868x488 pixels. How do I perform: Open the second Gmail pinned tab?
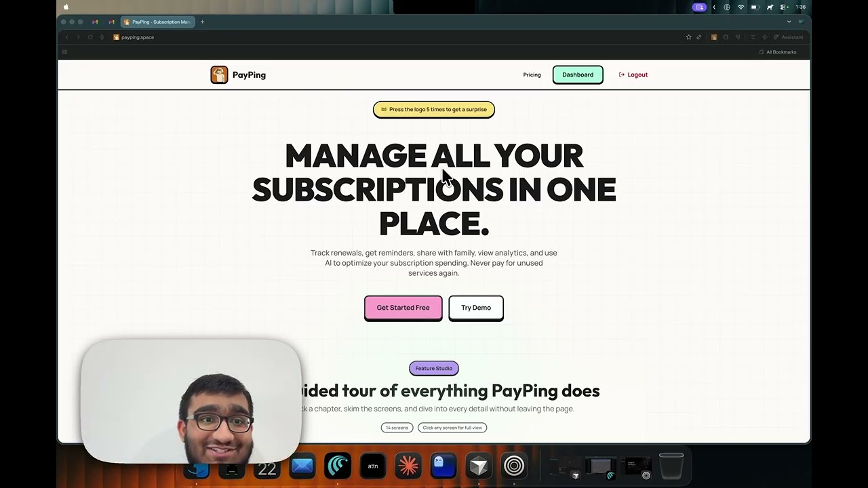112,22
